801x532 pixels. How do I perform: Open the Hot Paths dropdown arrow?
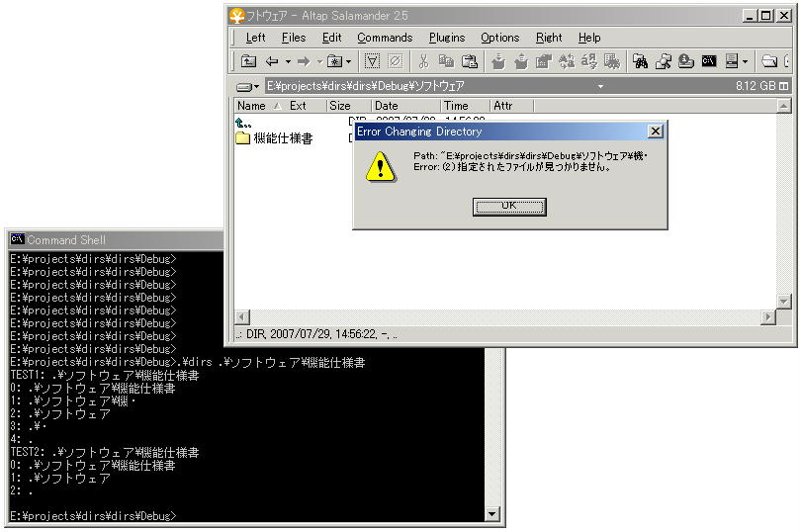coord(348,62)
